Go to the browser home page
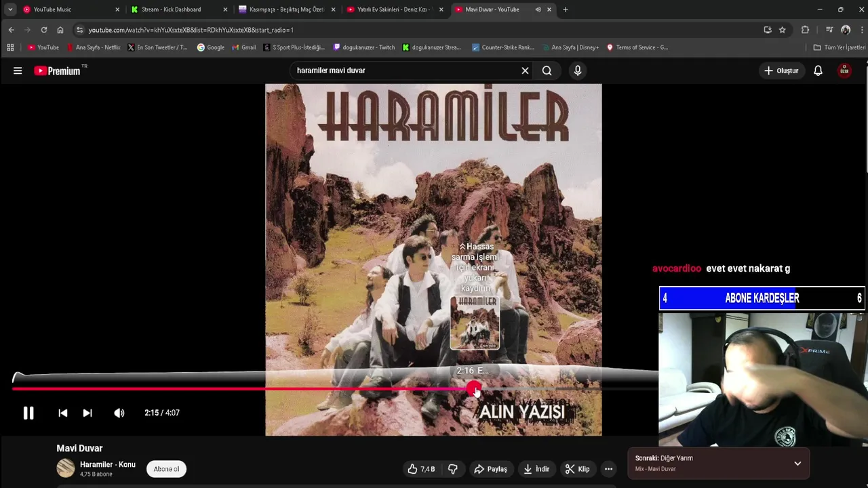Viewport: 868px width, 488px height. point(60,30)
